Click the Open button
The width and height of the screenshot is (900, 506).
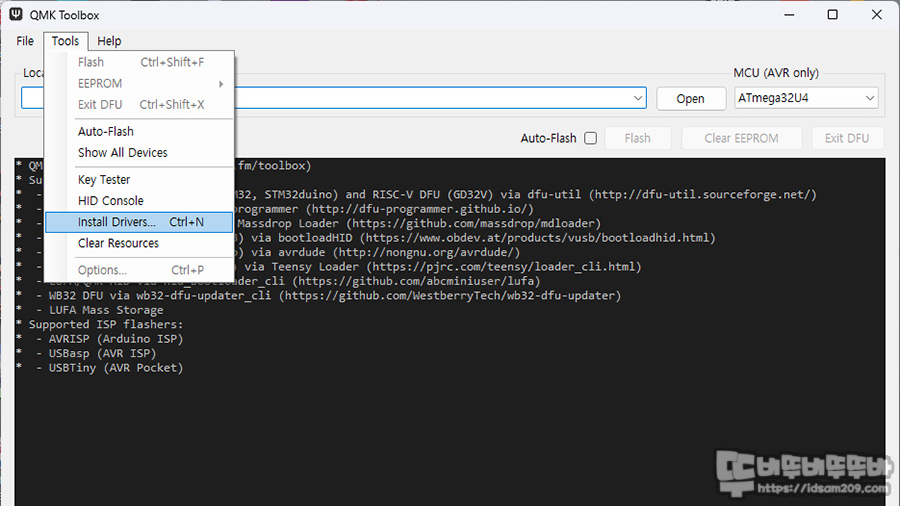690,99
